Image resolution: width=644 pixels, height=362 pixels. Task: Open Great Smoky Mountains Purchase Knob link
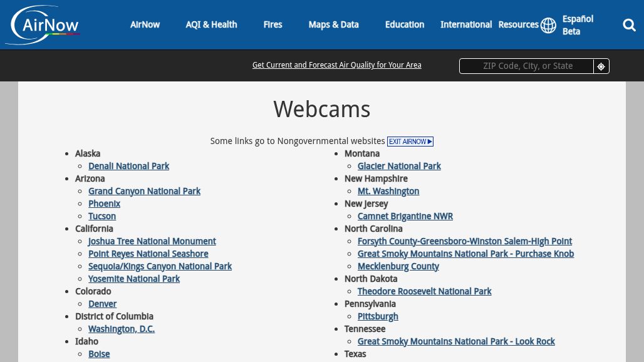tap(465, 254)
